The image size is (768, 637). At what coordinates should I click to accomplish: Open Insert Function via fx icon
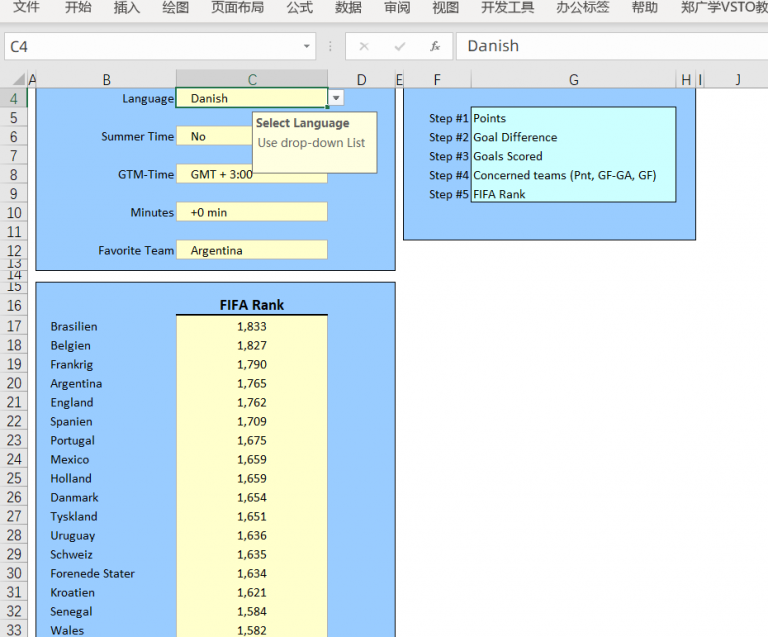click(434, 46)
